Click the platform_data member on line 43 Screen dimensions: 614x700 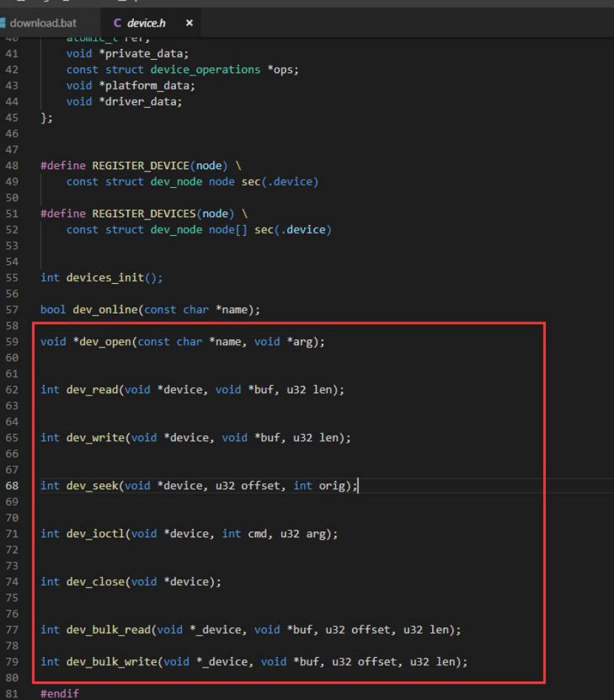147,86
